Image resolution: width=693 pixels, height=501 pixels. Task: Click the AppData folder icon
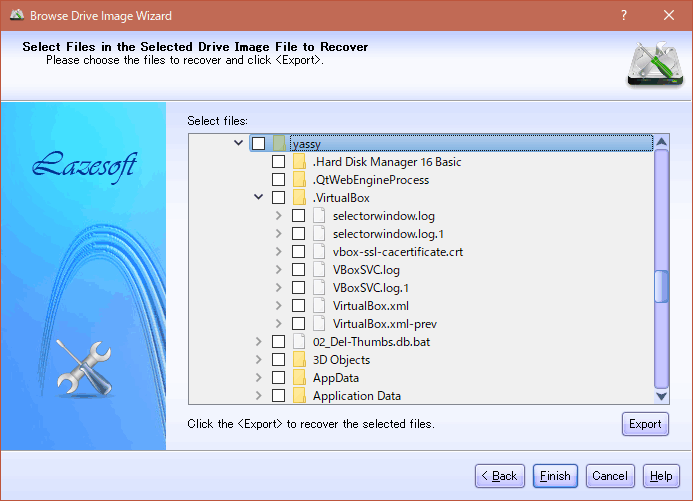pos(299,378)
